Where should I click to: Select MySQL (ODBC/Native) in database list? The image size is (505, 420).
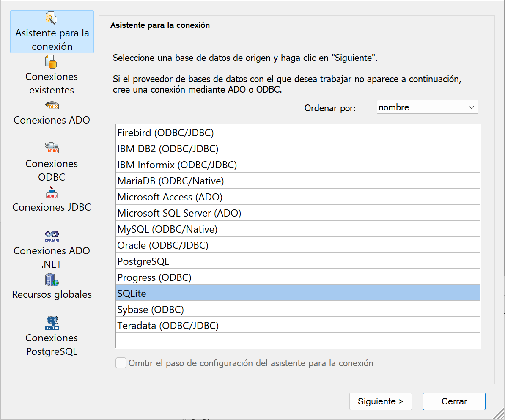point(167,229)
